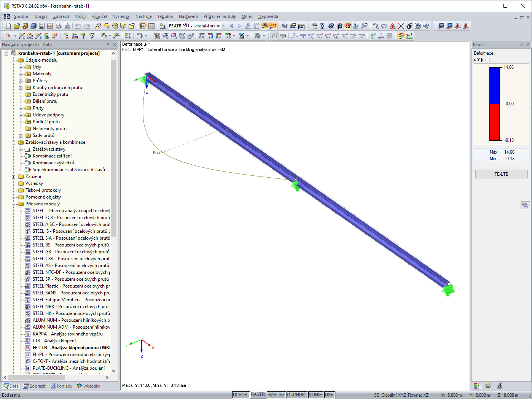Expand the Pomocné objekty tree node
Screen dimensions: 532x399
coord(14,197)
